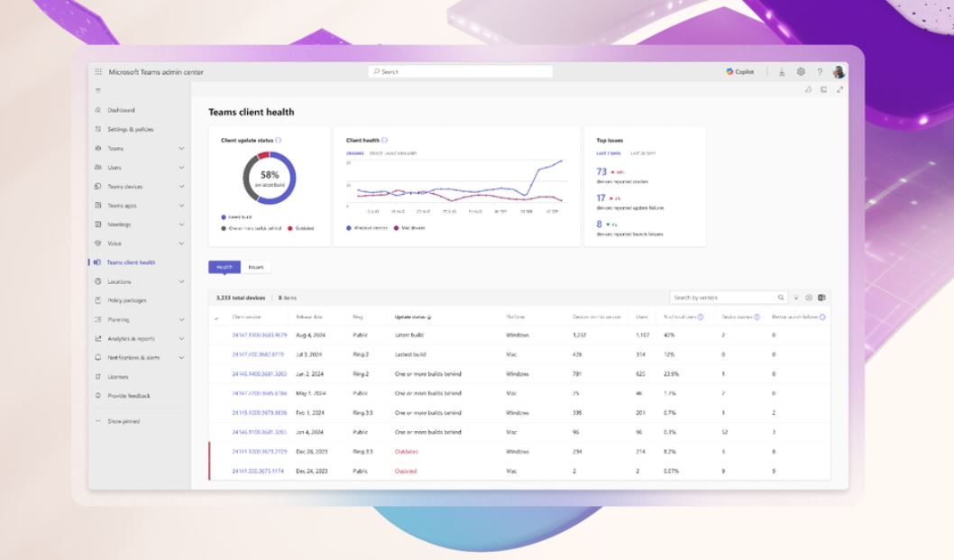Click the blue Latest build legend dot

tap(224, 217)
